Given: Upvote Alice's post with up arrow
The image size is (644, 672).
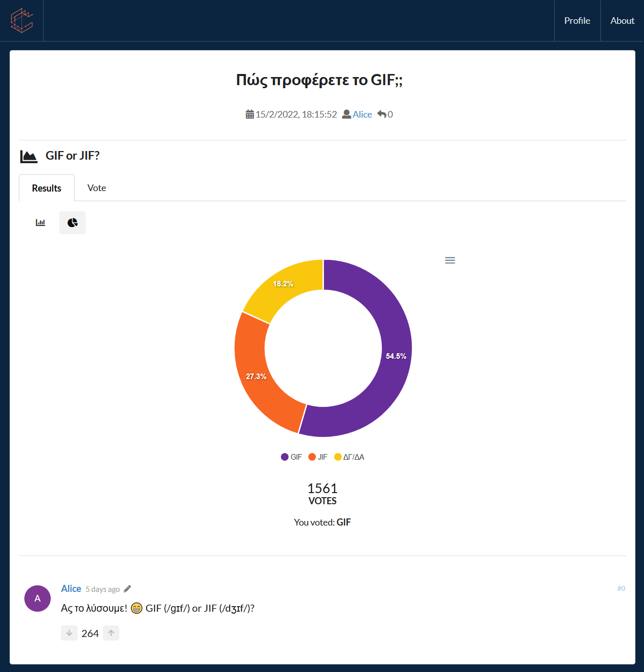Looking at the screenshot, I should tap(111, 633).
